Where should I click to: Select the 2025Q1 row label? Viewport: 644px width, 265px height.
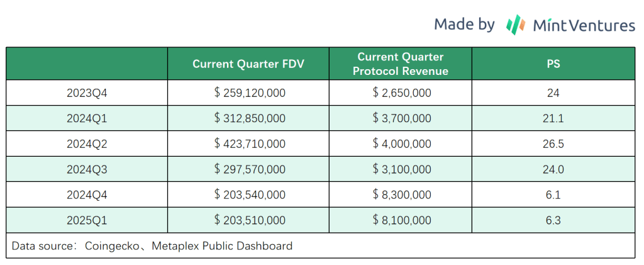(x=87, y=220)
